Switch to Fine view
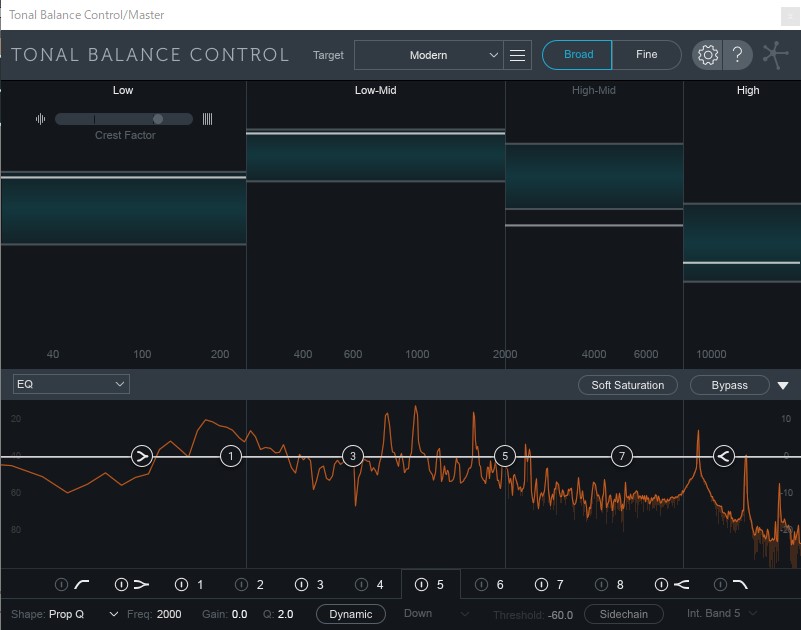The height and width of the screenshot is (630, 801). point(647,55)
